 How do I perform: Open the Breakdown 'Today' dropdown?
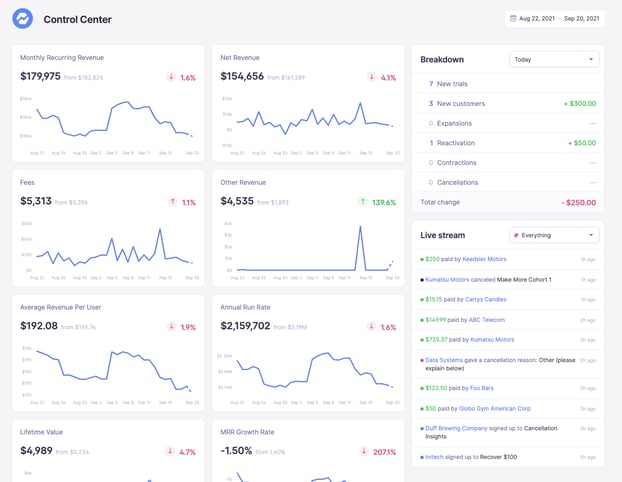coord(554,60)
